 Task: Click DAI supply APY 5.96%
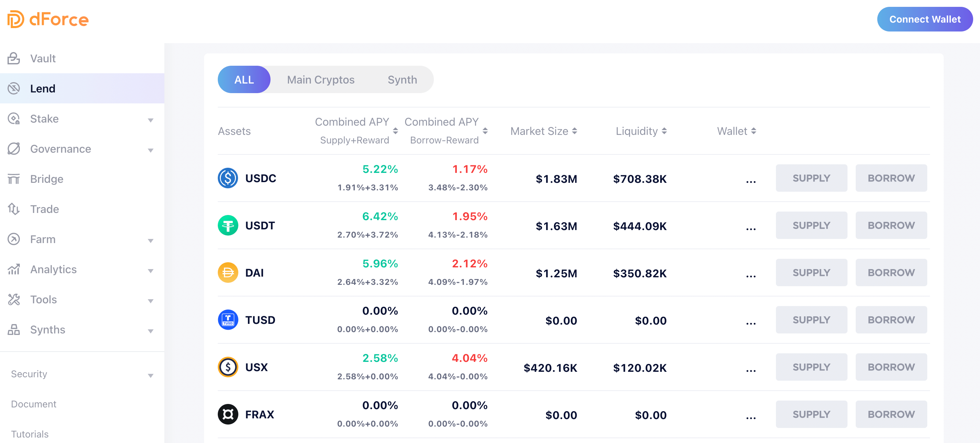point(380,264)
